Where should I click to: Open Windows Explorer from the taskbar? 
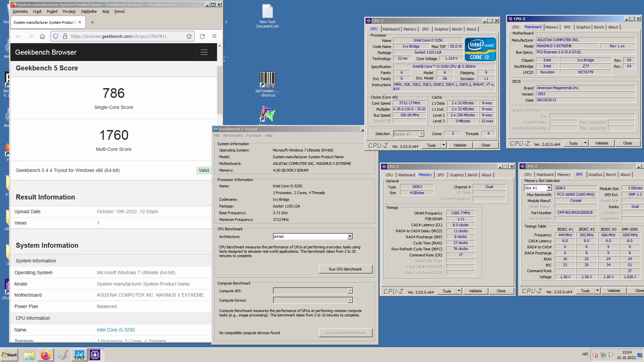click(x=29, y=355)
